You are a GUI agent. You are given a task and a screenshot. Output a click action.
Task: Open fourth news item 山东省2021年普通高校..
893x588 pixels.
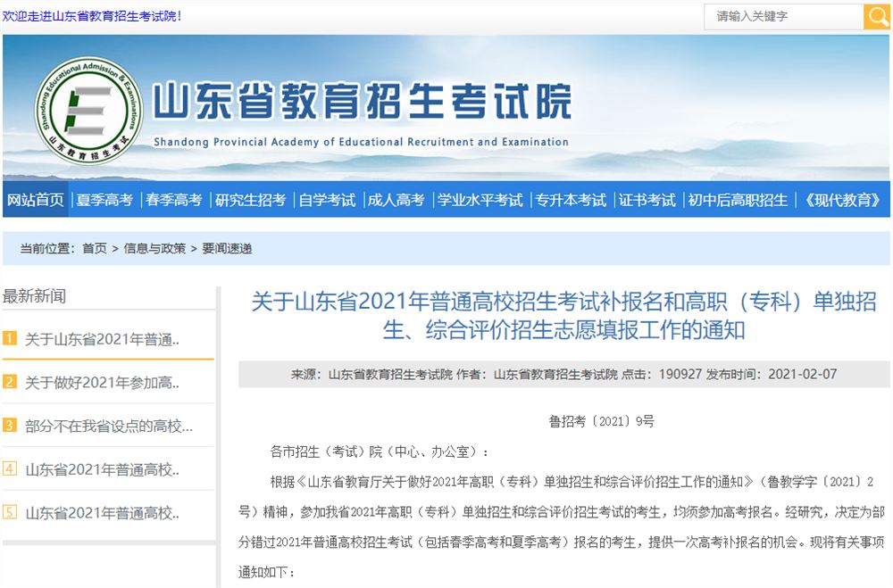click(102, 469)
